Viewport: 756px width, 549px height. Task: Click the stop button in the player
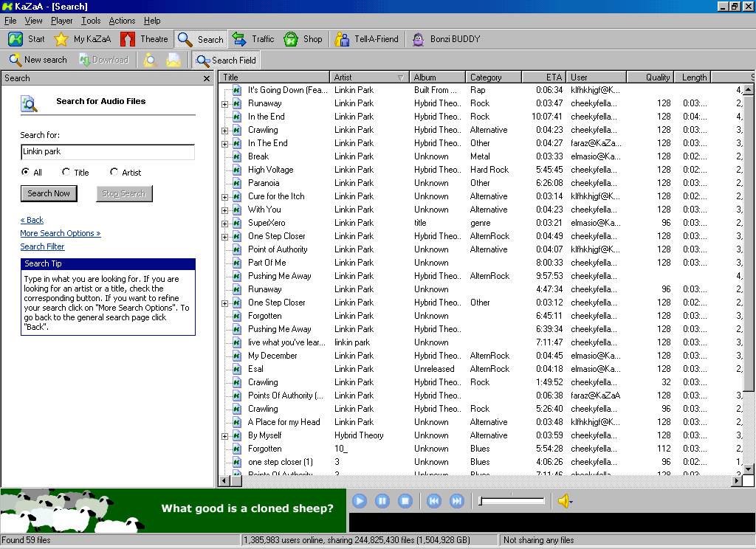(405, 501)
